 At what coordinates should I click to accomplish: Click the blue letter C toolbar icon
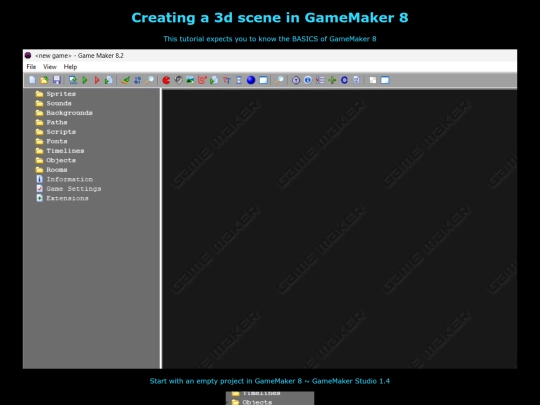click(x=344, y=80)
